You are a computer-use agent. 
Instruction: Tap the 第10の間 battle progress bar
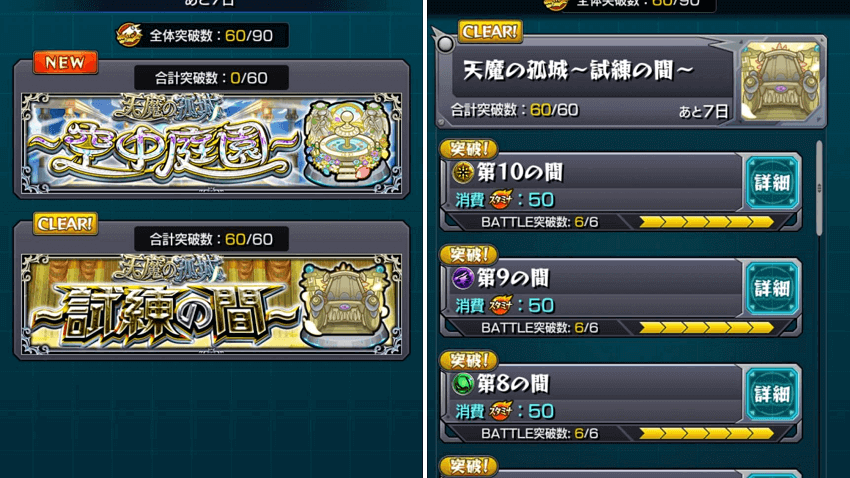706,222
